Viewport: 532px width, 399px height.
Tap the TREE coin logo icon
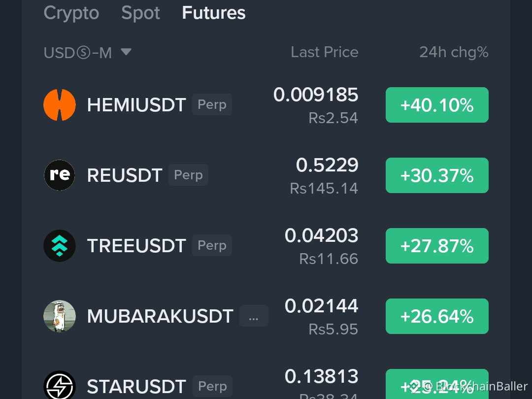click(60, 246)
